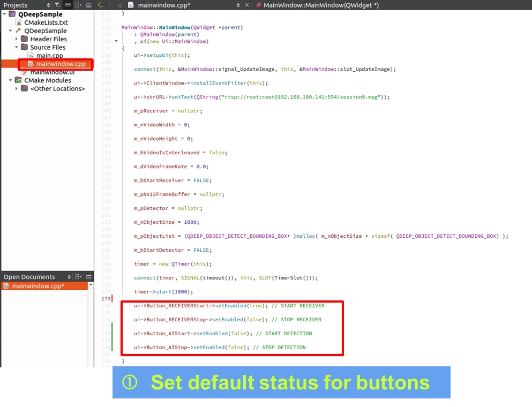Select mainwindow.cpp in the project tree

(61, 64)
